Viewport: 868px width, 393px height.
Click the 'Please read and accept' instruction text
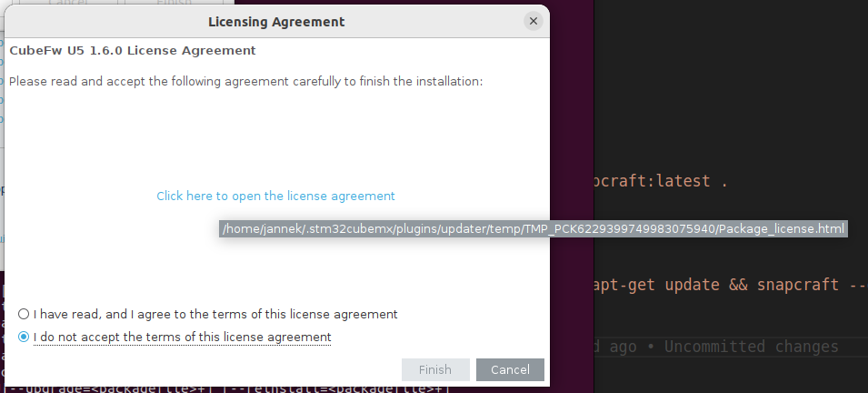[245, 82]
